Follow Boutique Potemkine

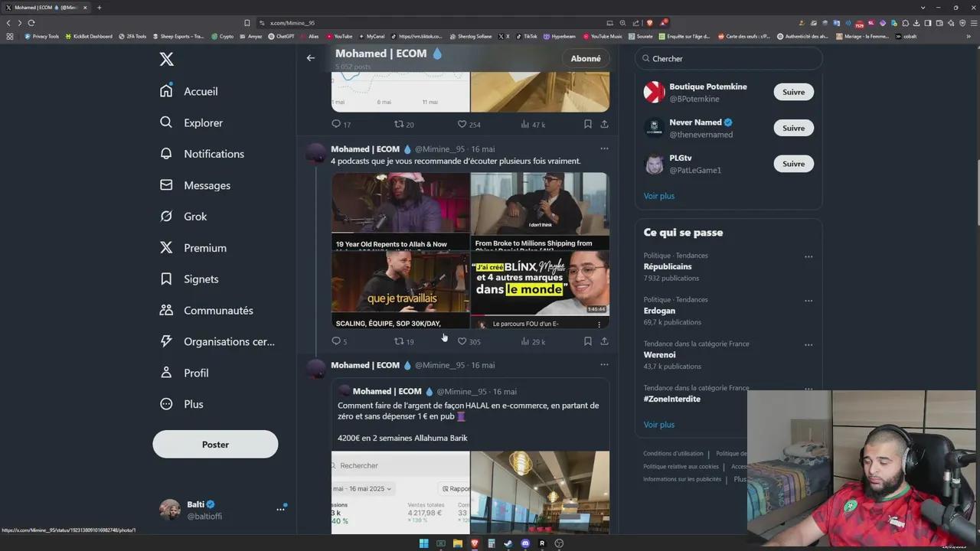pos(793,92)
